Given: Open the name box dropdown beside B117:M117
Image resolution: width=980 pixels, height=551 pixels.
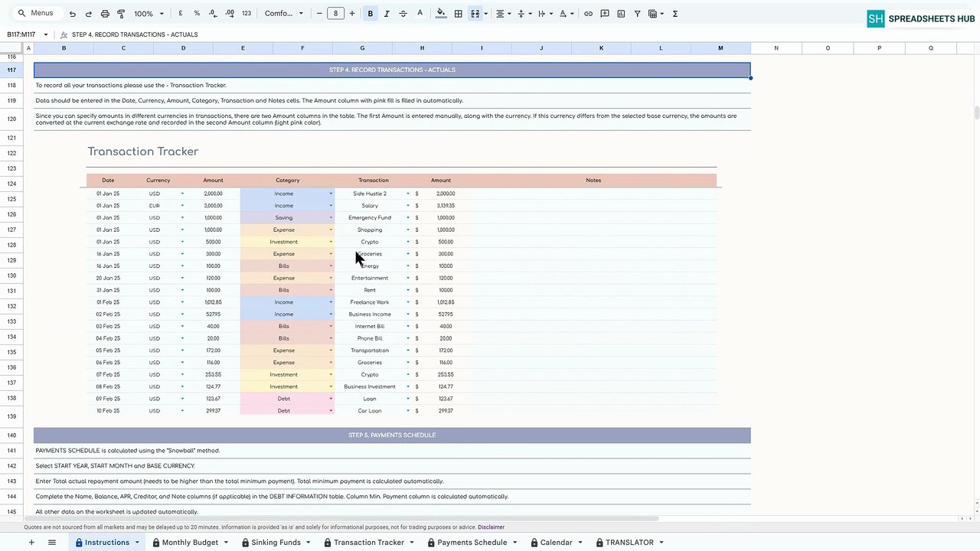Looking at the screenshot, I should coord(46,34).
